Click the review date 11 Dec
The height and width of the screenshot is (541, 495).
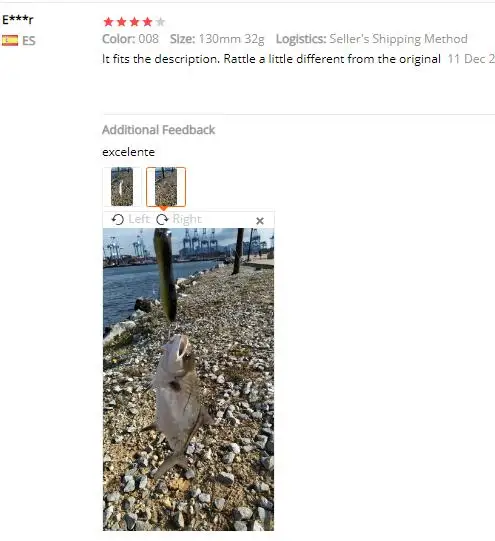[x=471, y=59]
